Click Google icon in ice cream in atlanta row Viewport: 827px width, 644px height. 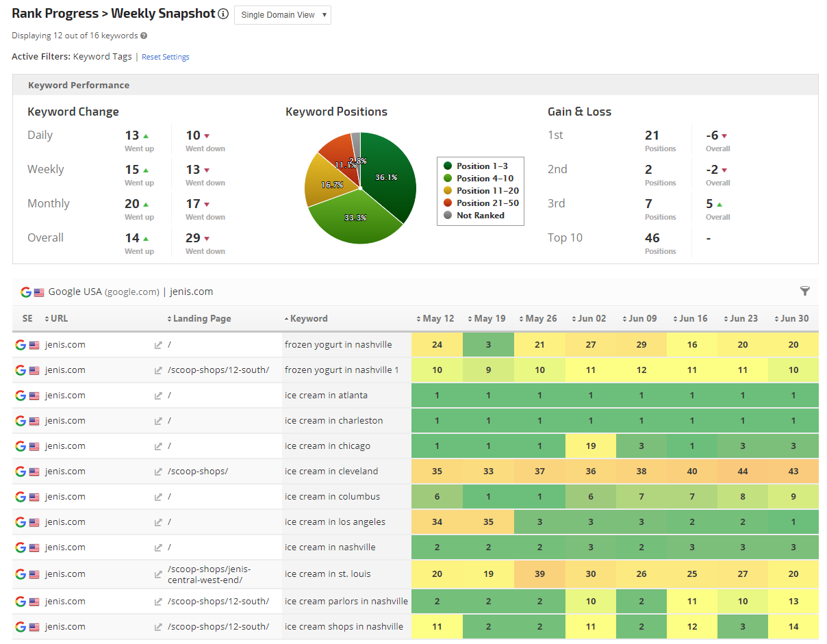coord(21,396)
